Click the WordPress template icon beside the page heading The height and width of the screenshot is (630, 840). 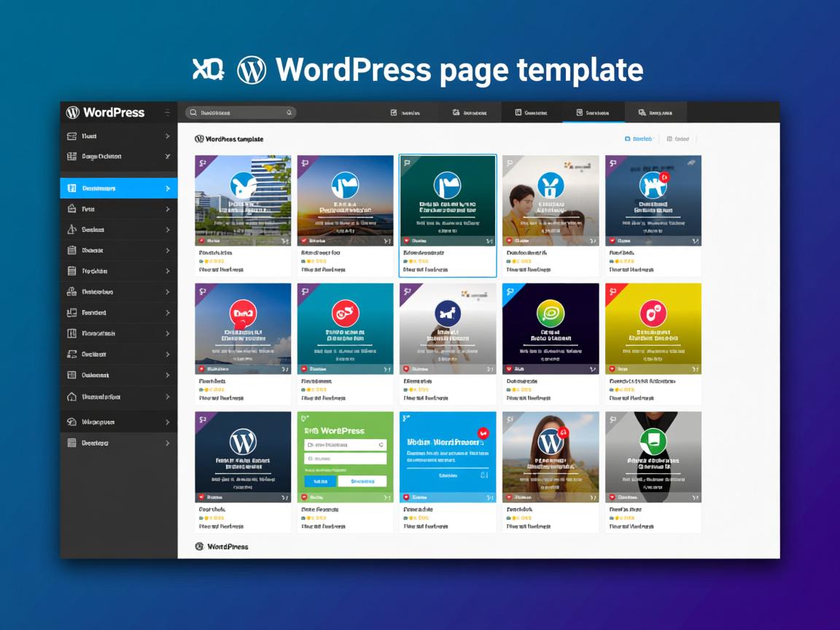tap(198, 138)
